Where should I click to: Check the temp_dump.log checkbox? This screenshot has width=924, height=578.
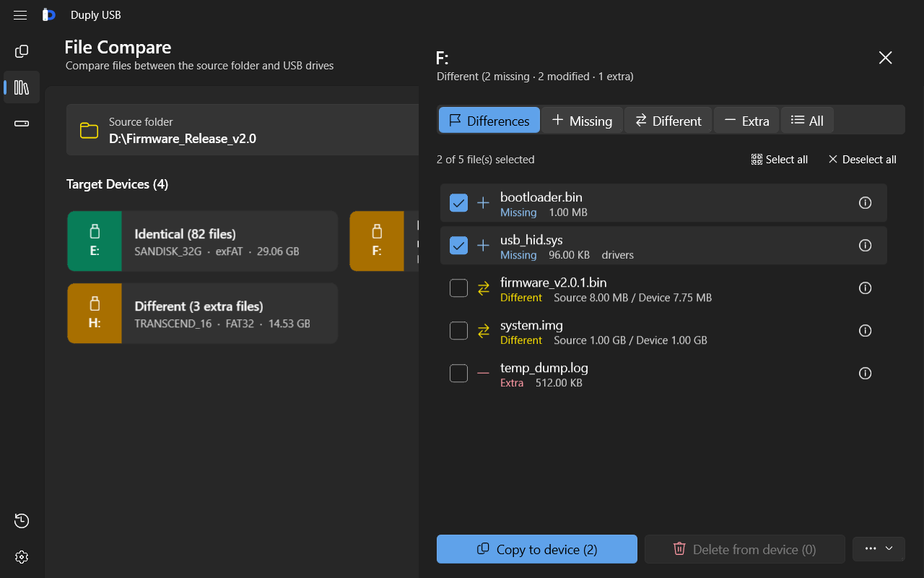coord(458,374)
